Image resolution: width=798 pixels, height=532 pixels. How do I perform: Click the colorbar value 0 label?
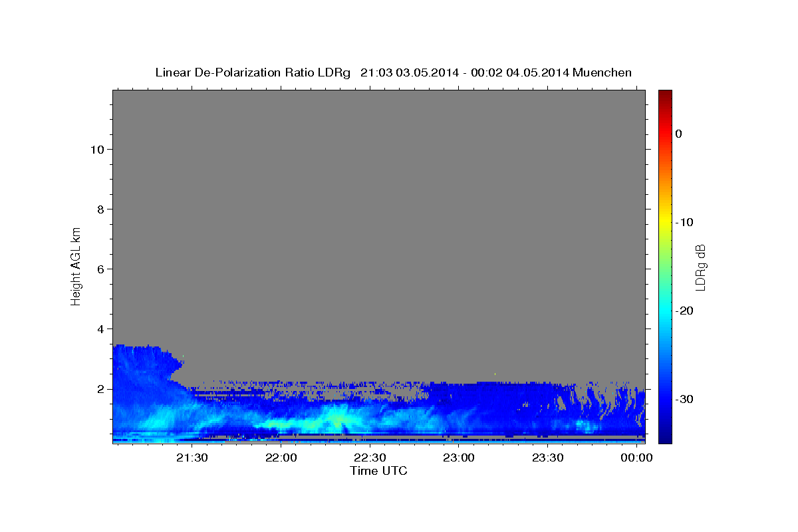coord(678,134)
